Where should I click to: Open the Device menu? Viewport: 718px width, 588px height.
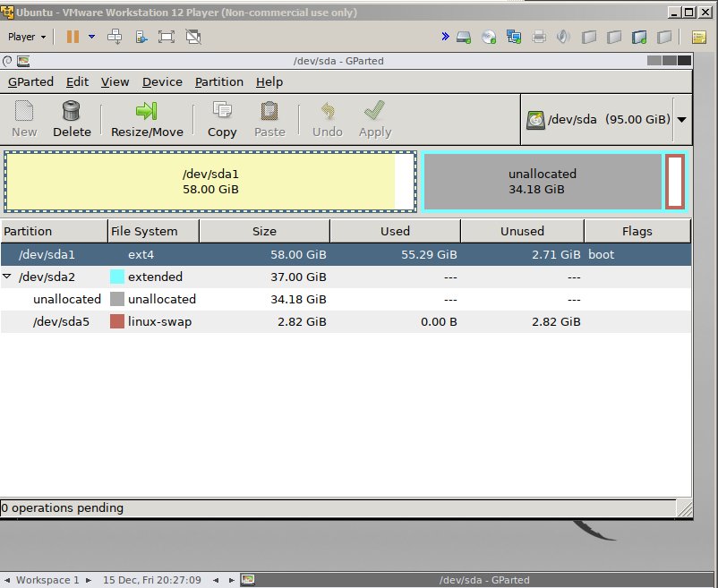click(x=162, y=82)
